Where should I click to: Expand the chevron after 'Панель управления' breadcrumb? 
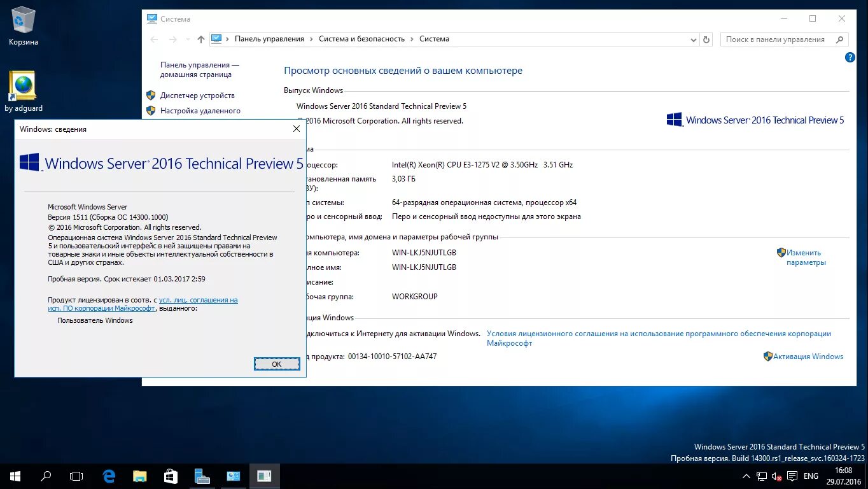pyautogui.click(x=311, y=39)
